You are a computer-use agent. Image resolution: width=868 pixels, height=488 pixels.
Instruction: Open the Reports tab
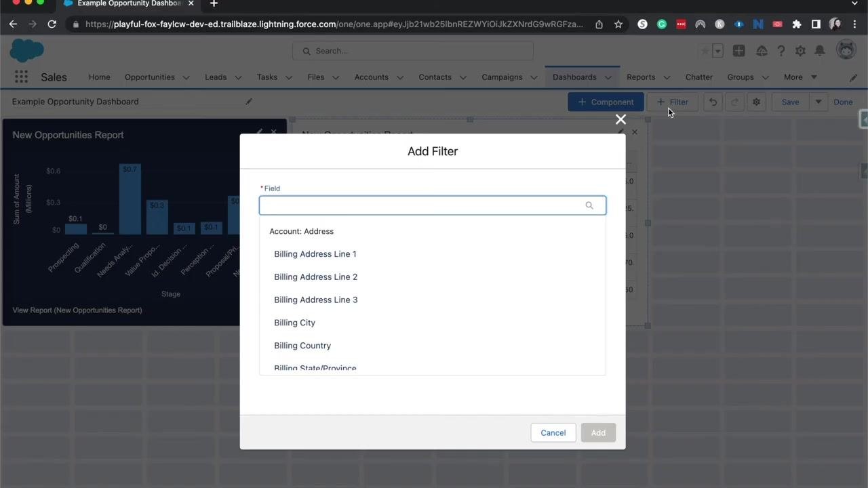point(641,77)
